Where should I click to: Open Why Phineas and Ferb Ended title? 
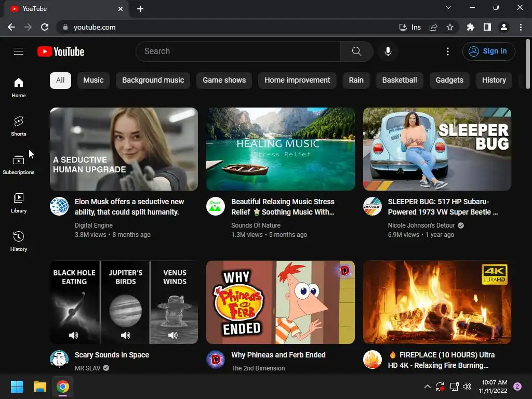click(278, 355)
